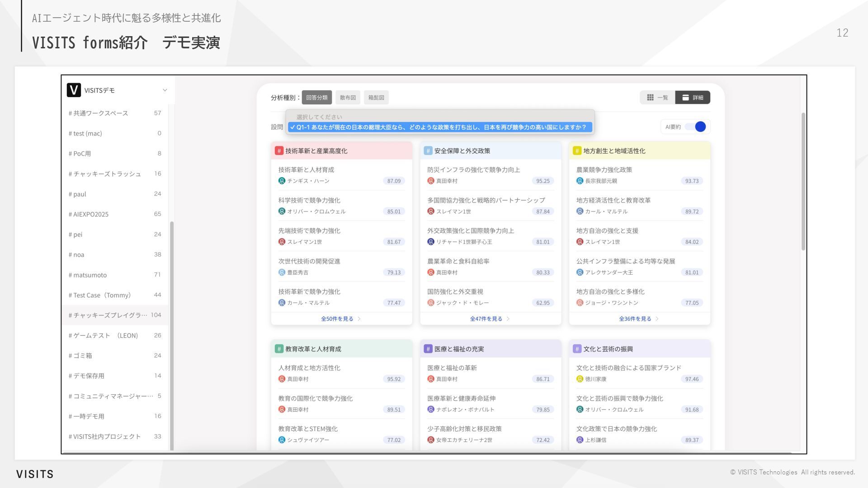Click purple hash icon of 医療と福祉の充実

(x=428, y=349)
